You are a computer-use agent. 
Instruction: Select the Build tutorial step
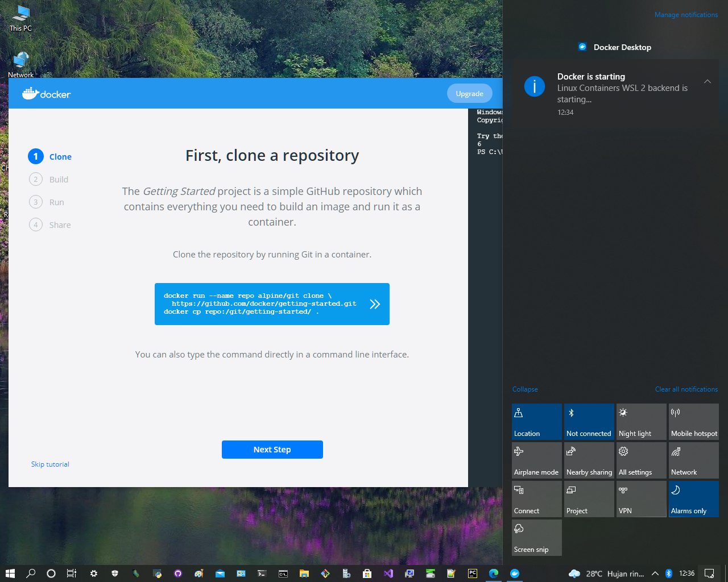pos(49,179)
